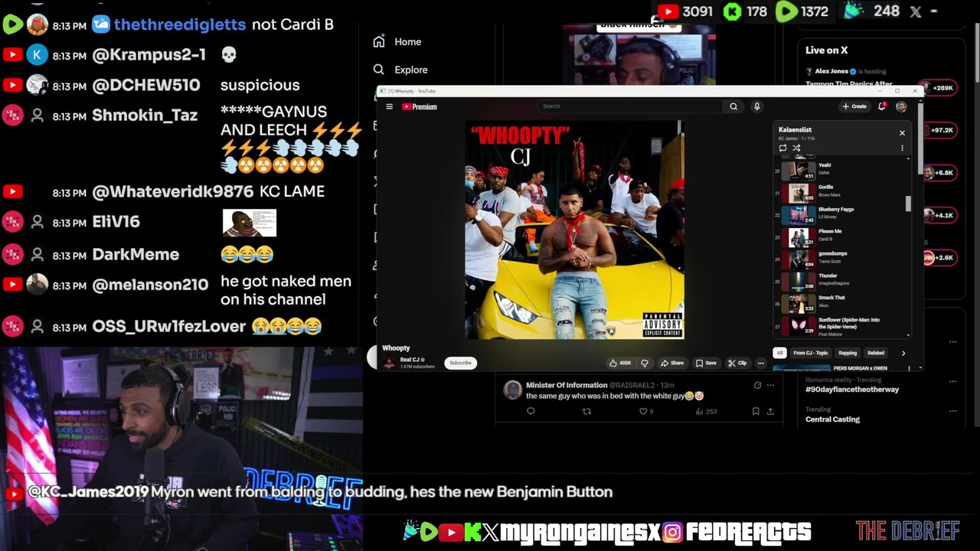Create a Clip of the video

[x=737, y=363]
